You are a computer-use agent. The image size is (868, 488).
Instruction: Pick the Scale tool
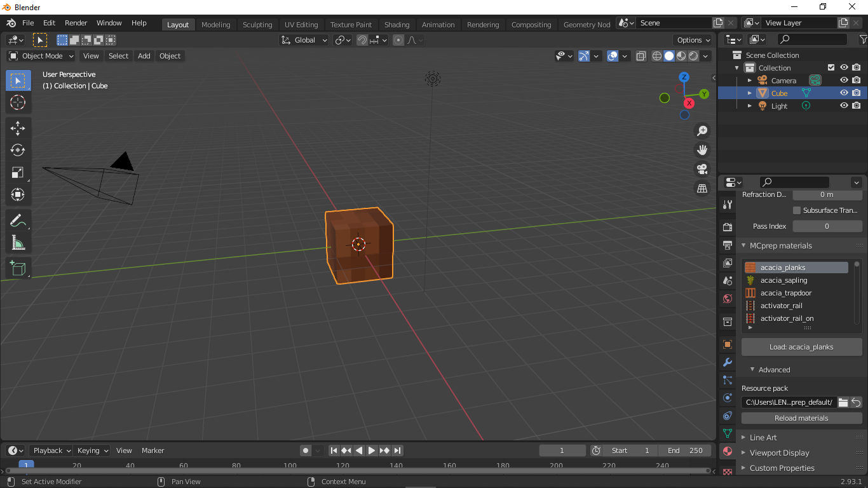(18, 172)
